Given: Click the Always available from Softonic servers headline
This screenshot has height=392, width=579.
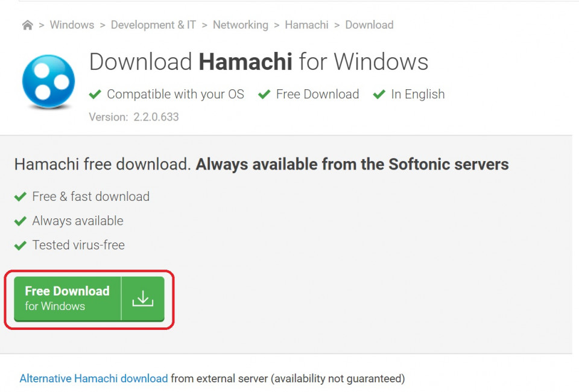Looking at the screenshot, I should [352, 164].
